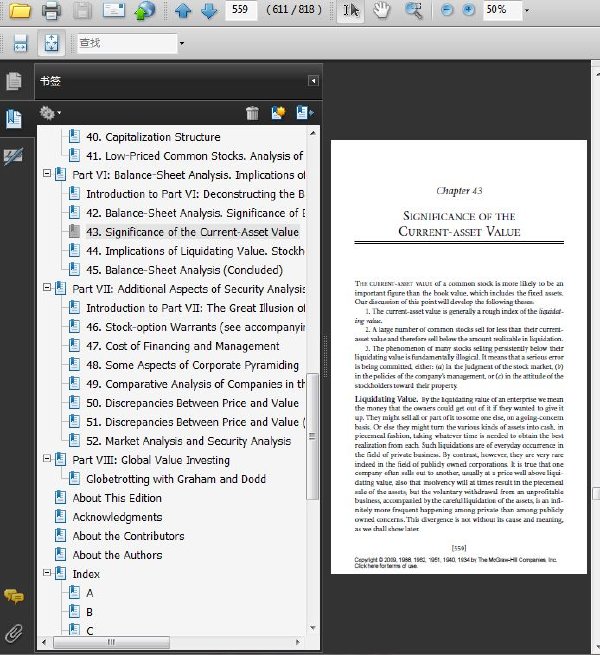The width and height of the screenshot is (600, 655).
Task: Open bookmark 49. Comparative Analysis of Companies
Action: point(195,384)
